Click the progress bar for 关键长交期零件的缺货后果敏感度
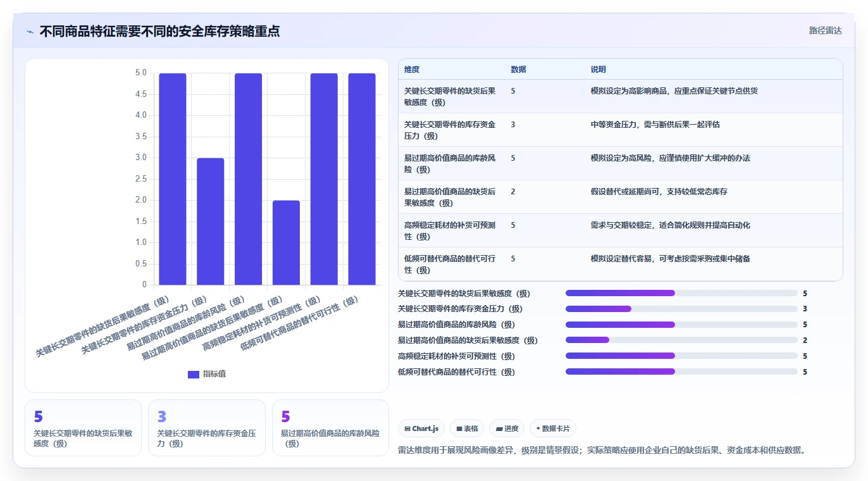Viewport: 868px width, 481px height. (x=681, y=293)
